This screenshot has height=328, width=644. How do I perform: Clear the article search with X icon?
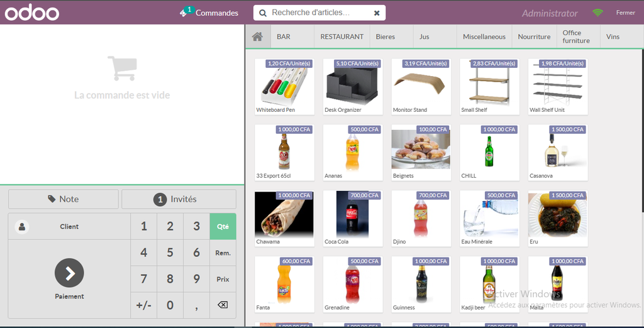point(377,13)
